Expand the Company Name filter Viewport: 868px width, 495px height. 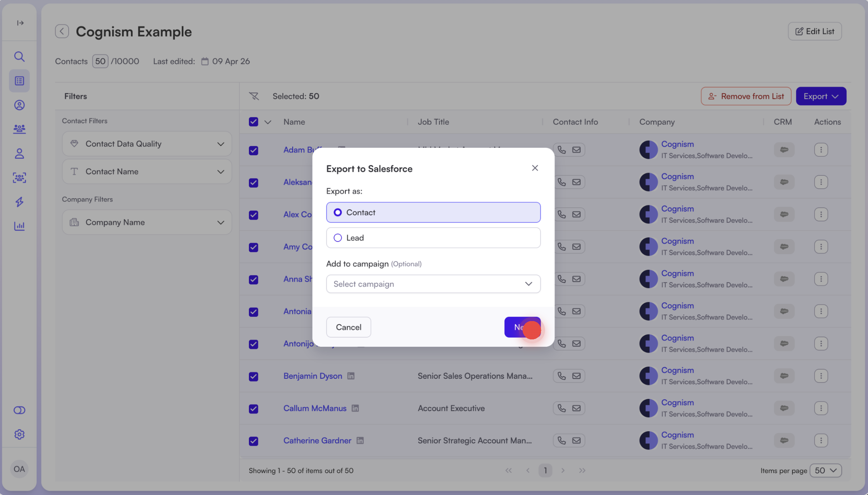click(x=147, y=222)
